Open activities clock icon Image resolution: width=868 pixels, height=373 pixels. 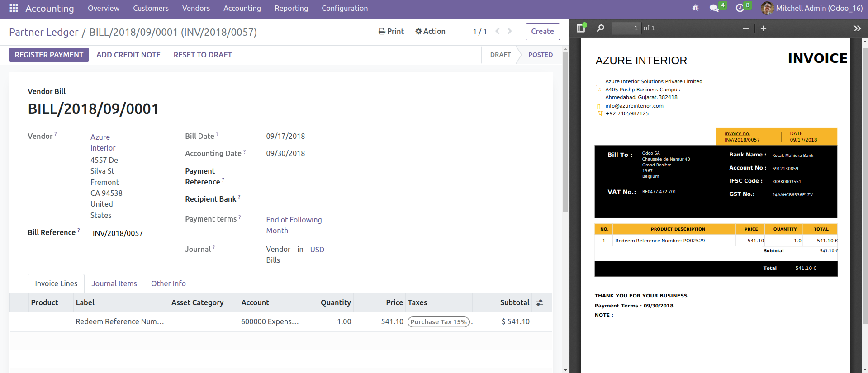pos(740,8)
